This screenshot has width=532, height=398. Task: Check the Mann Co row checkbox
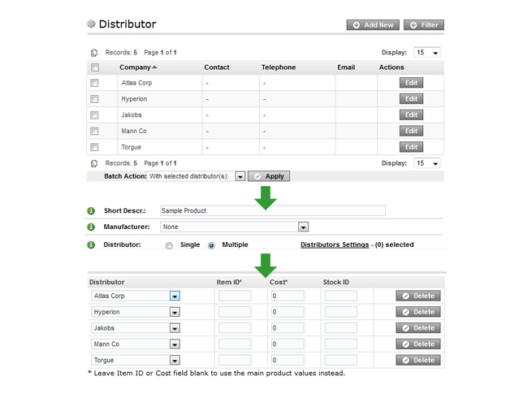(94, 131)
